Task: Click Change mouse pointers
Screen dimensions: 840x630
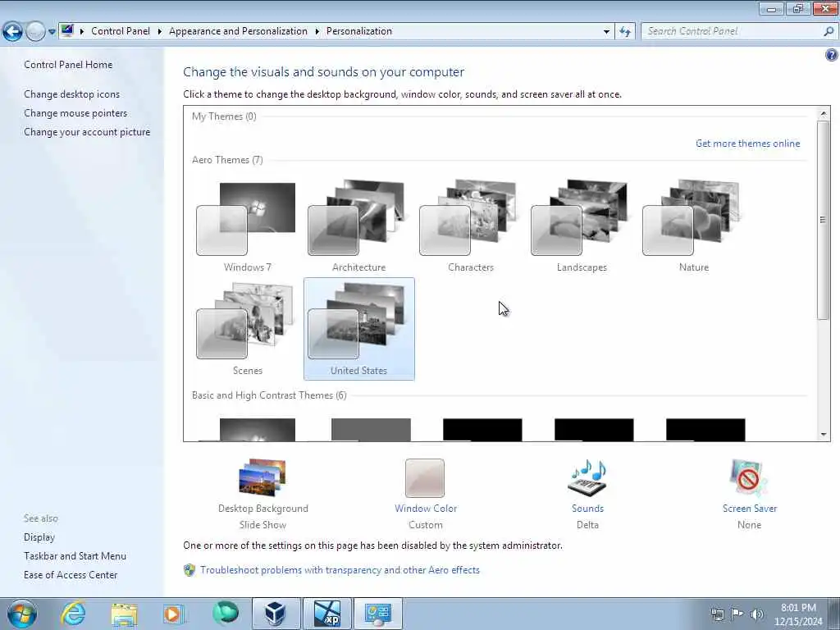Action: [75, 113]
